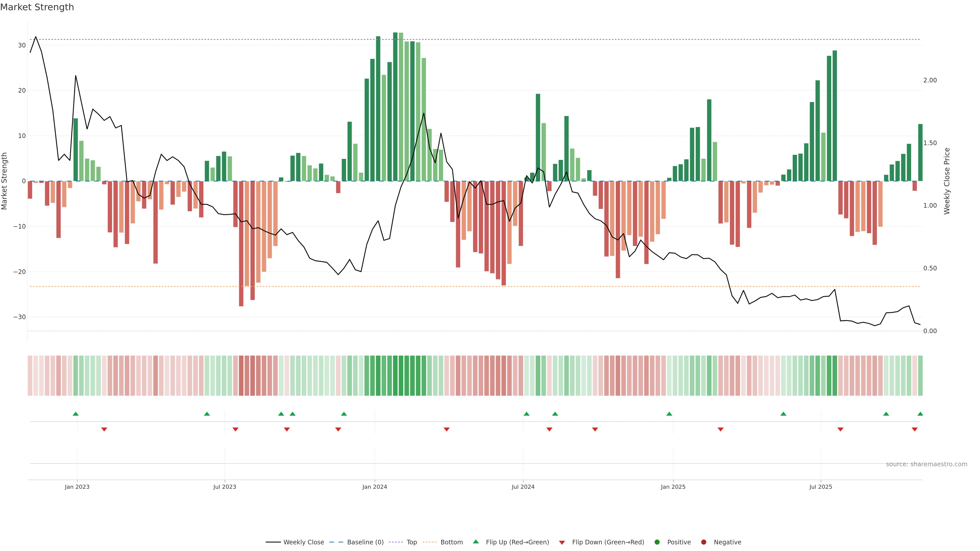Click the Negative red circle legend icon
Viewport: 980px width, 551px height.
coord(703,542)
